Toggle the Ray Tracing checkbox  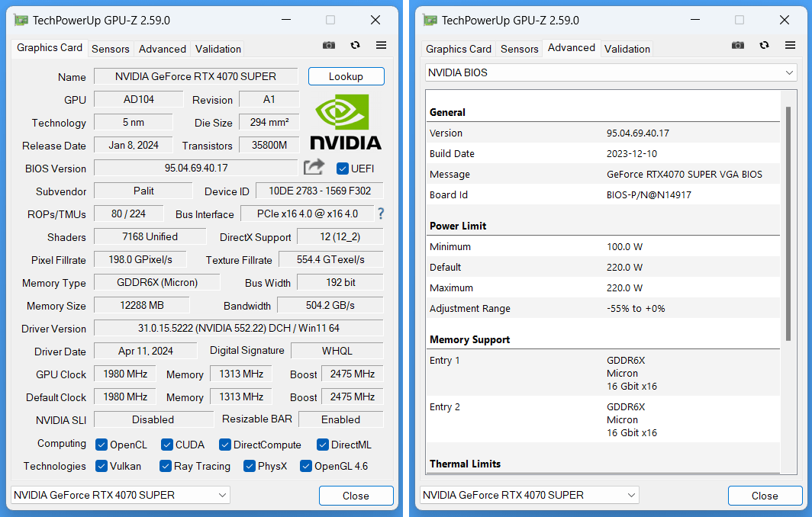point(165,466)
